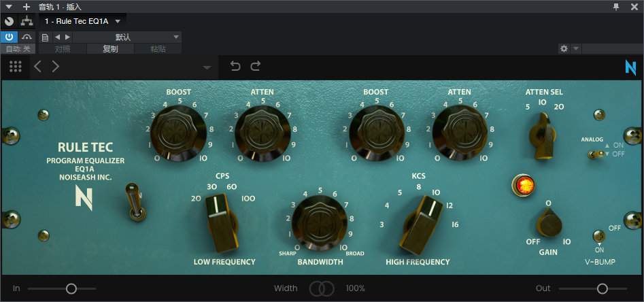Viewport: 644px width, 302px height.
Task: Go to the previous plugin preset arrow
Action: coord(38,67)
